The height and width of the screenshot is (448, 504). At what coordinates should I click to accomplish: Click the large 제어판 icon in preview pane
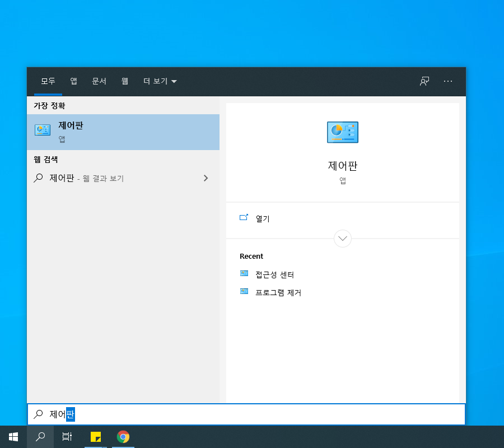(343, 132)
